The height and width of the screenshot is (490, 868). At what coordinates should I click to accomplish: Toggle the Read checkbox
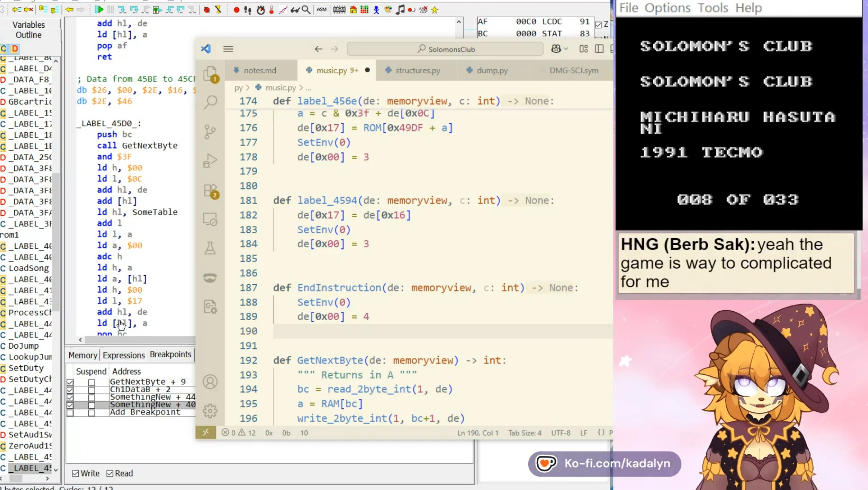(x=110, y=474)
